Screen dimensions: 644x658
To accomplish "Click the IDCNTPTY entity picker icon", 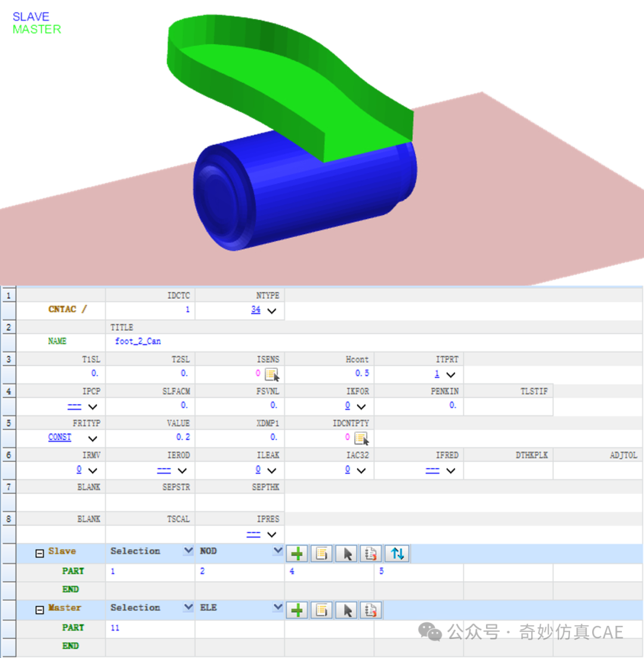I will click(361, 439).
